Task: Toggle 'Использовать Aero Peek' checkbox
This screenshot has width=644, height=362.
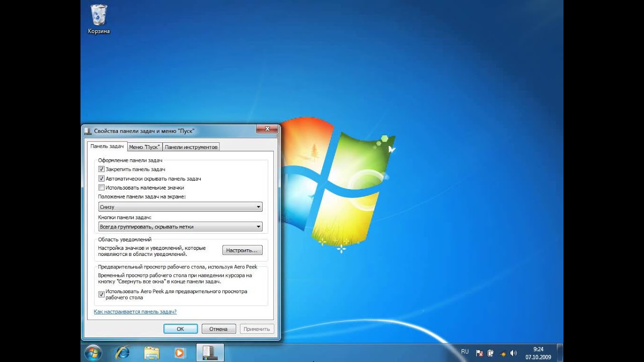Action: click(101, 294)
